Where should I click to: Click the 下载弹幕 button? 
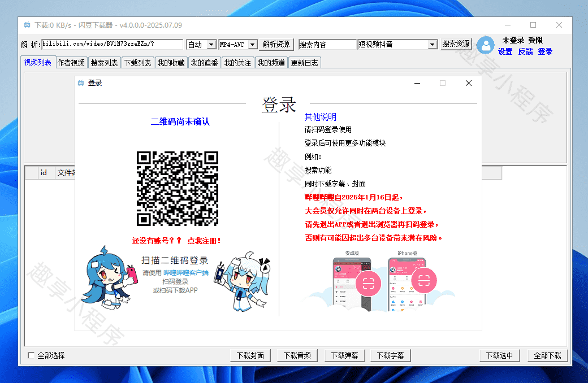pyautogui.click(x=344, y=355)
